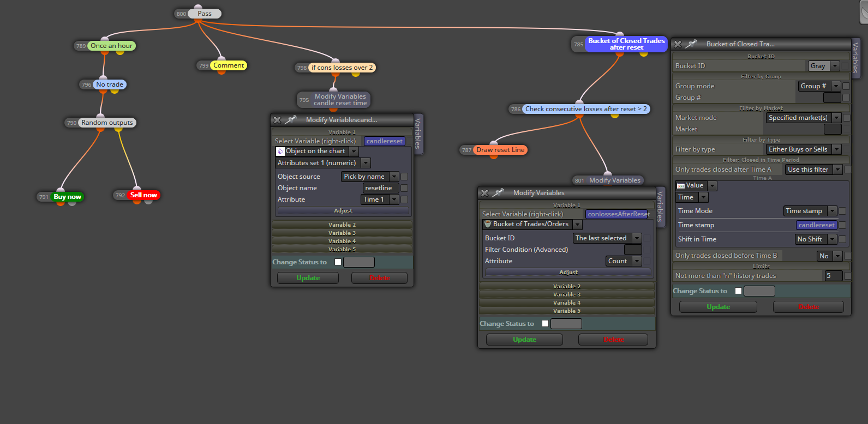Open the Gray Bucket ID dropdown
This screenshot has width=868, height=424.
(x=835, y=66)
